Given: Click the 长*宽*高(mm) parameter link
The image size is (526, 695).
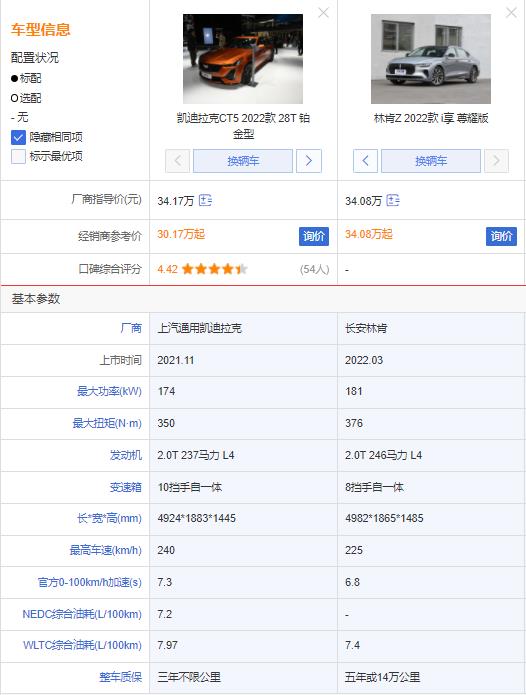Looking at the screenshot, I should [x=109, y=518].
